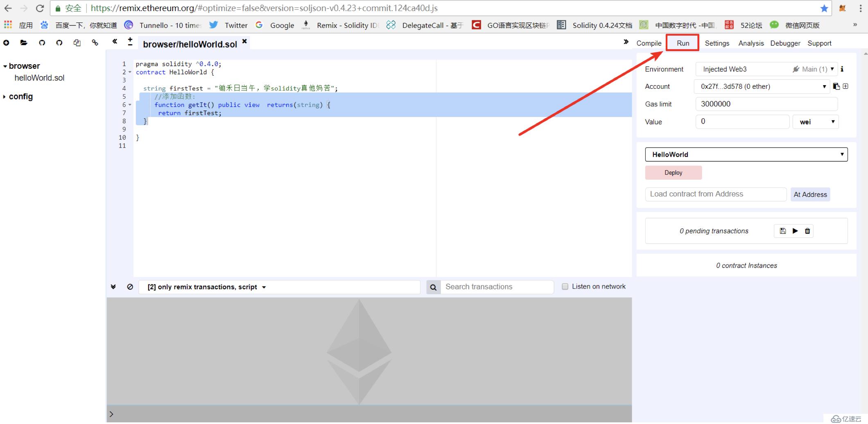This screenshot has width=868, height=424.
Task: Fold the getIt function at line 6
Action: click(x=130, y=105)
